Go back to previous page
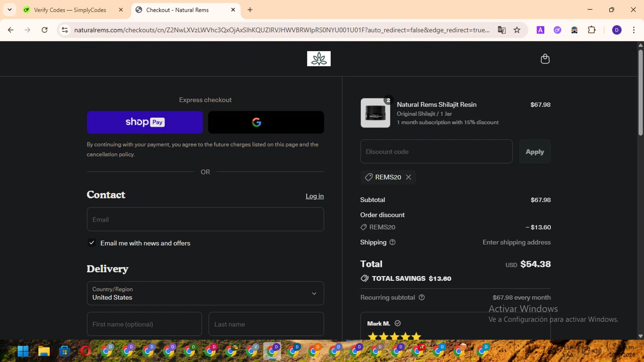Image resolution: width=644 pixels, height=362 pixels. click(x=11, y=30)
